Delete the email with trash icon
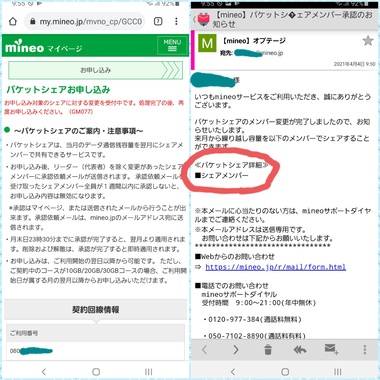The height and width of the screenshot is (380, 380). click(x=268, y=350)
